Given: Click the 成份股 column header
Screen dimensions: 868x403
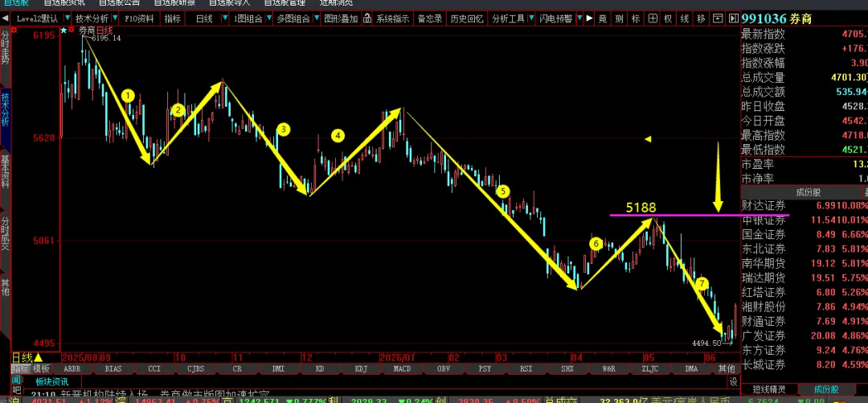Looking at the screenshot, I should 809,192.
